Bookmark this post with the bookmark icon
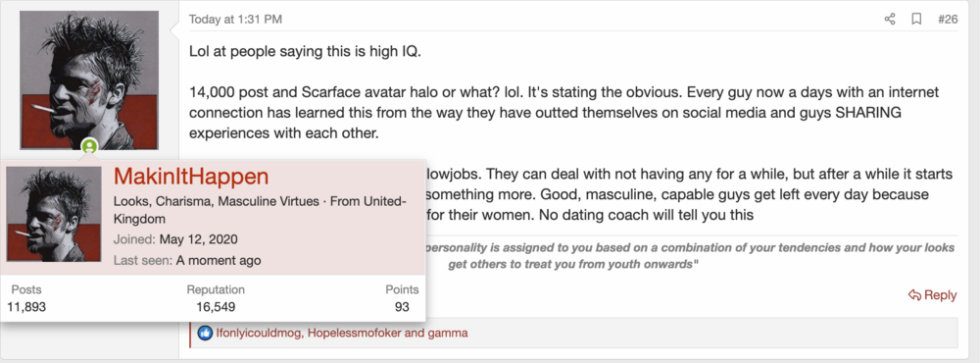This screenshot has height=363, width=980. point(917,20)
